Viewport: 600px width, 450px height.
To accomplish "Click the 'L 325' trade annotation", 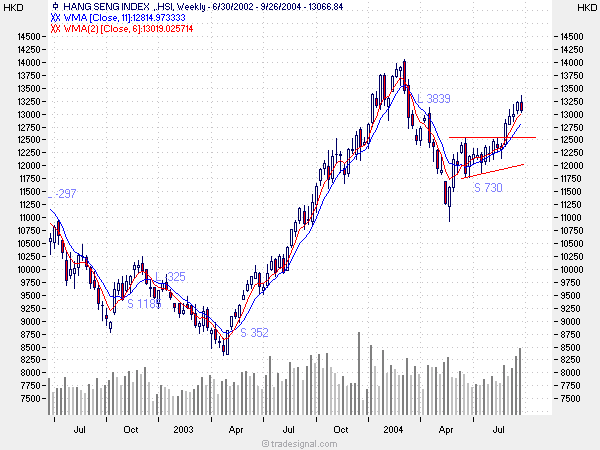I will pos(170,277).
